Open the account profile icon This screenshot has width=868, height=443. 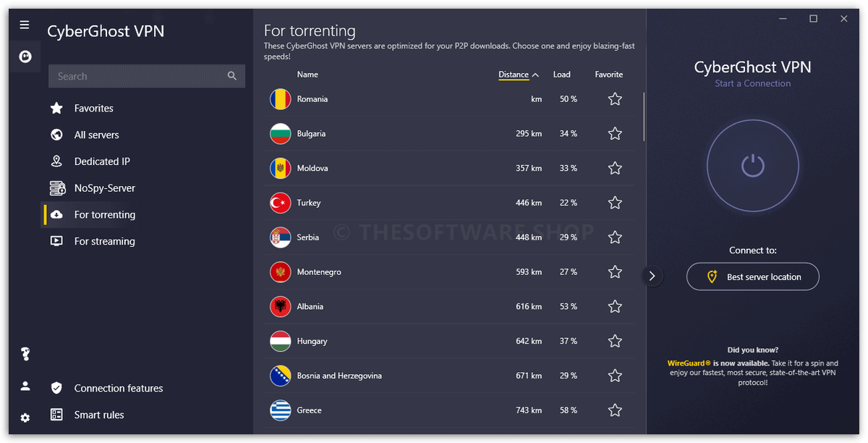[x=25, y=386]
